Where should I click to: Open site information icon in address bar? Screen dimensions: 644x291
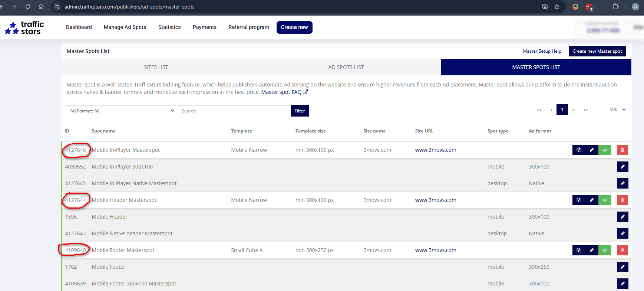pyautogui.click(x=57, y=7)
